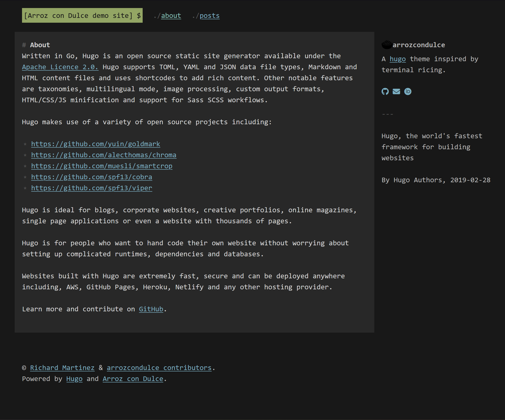The width and height of the screenshot is (505, 420).
Task: Follow the GitHub link after 'contribute on'
Action: (x=151, y=309)
